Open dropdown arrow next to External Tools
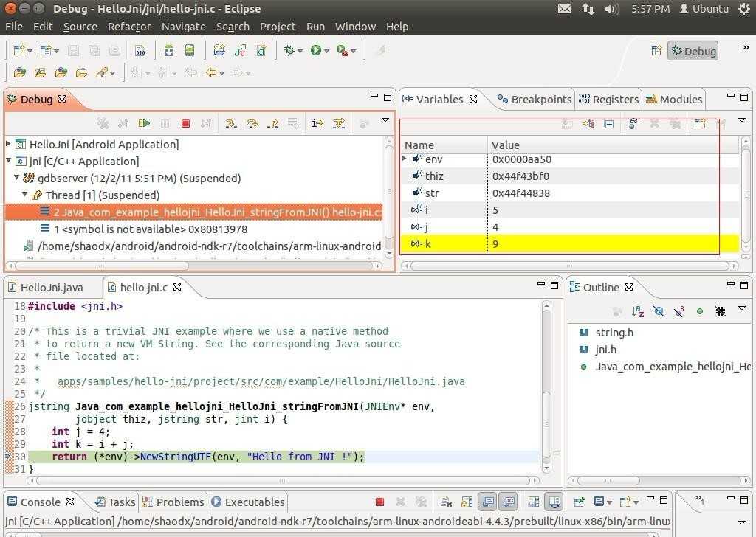This screenshot has height=537, width=756. pyautogui.click(x=354, y=51)
